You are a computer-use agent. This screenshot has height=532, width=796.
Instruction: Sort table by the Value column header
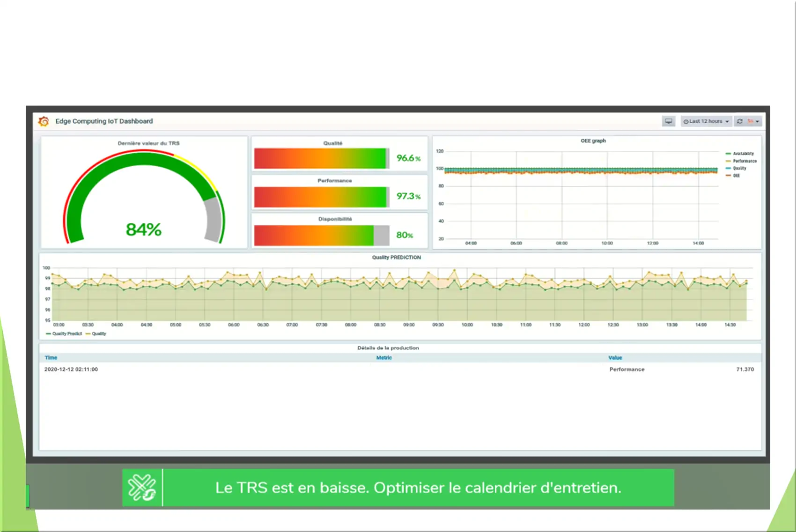pos(615,358)
